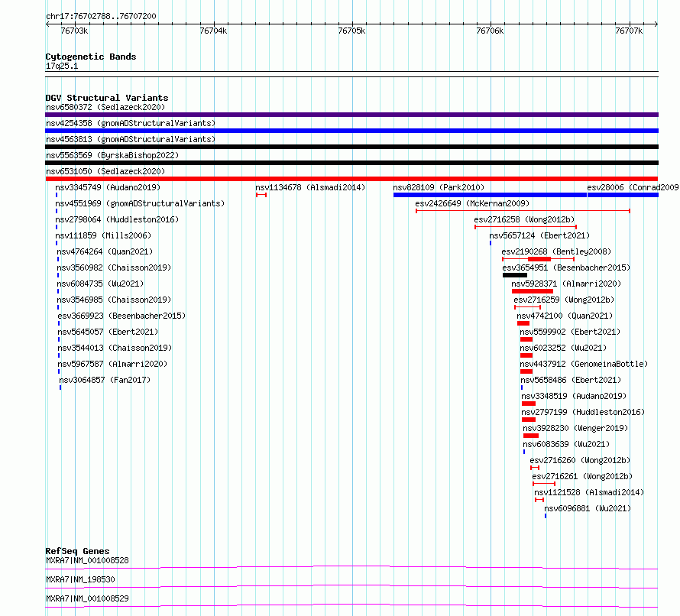Open nsv4563813 (gnomADStructuralVariants) label

(131, 139)
